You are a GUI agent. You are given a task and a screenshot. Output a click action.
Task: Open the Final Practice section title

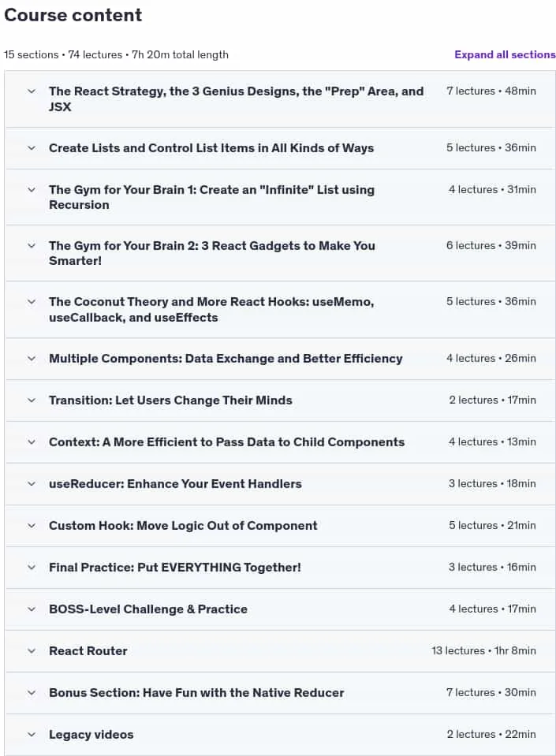[174, 567]
